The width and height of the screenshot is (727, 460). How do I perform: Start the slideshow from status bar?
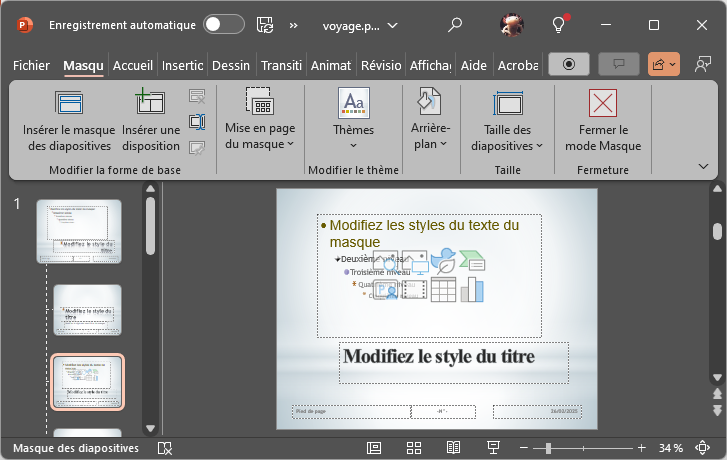click(493, 448)
